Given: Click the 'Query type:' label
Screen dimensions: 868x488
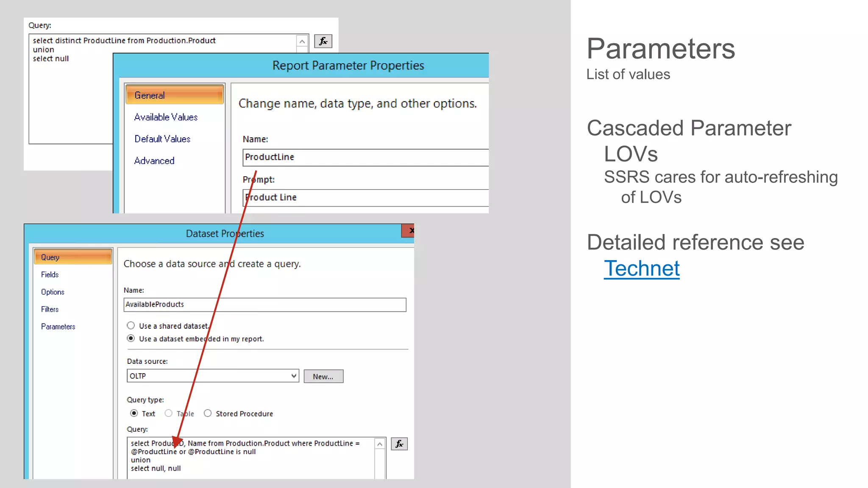Looking at the screenshot, I should tap(145, 400).
